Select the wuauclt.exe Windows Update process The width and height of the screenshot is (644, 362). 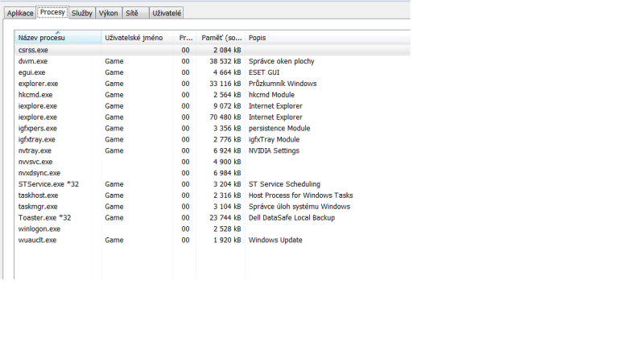[x=37, y=241]
